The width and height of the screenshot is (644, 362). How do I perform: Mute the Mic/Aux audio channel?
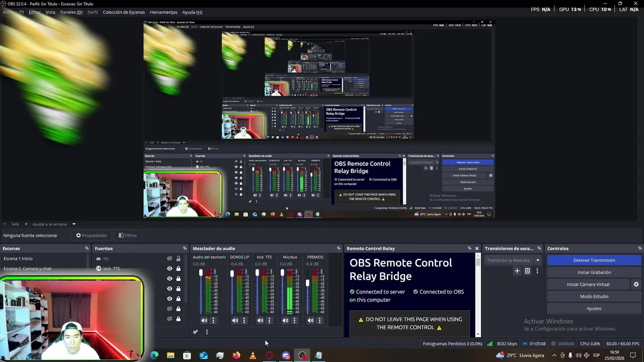tap(285, 320)
